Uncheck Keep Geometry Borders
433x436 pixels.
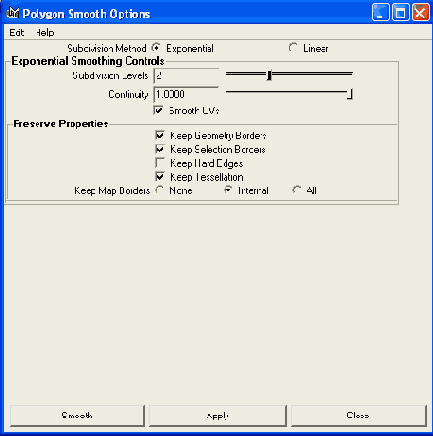160,135
